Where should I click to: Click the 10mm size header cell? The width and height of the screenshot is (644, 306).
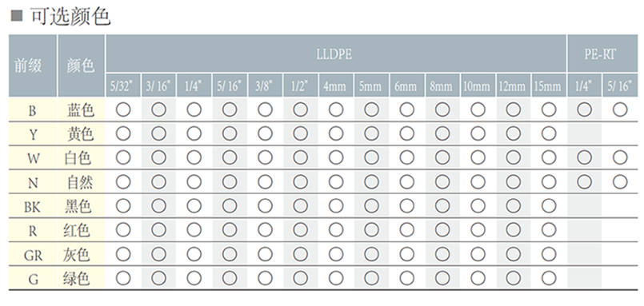tap(478, 85)
